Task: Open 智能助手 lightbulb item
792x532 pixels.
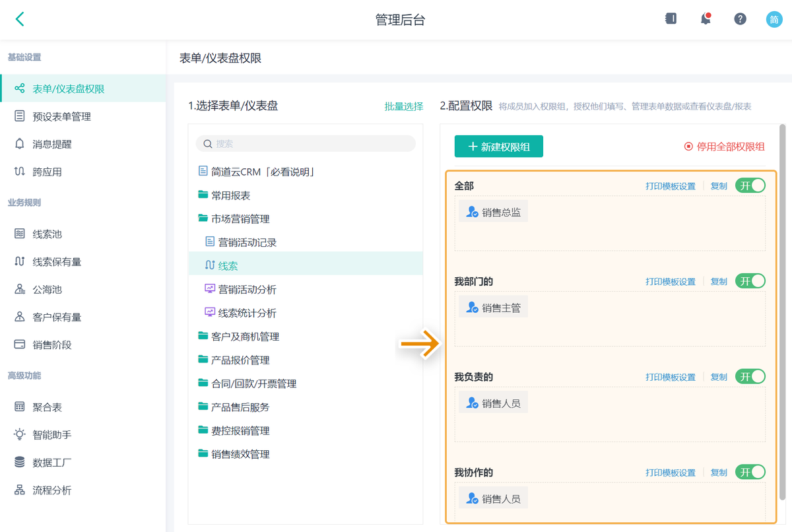Action: tap(51, 435)
